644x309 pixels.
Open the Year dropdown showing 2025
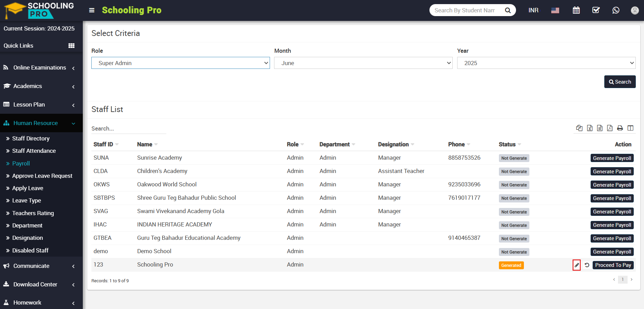point(546,63)
